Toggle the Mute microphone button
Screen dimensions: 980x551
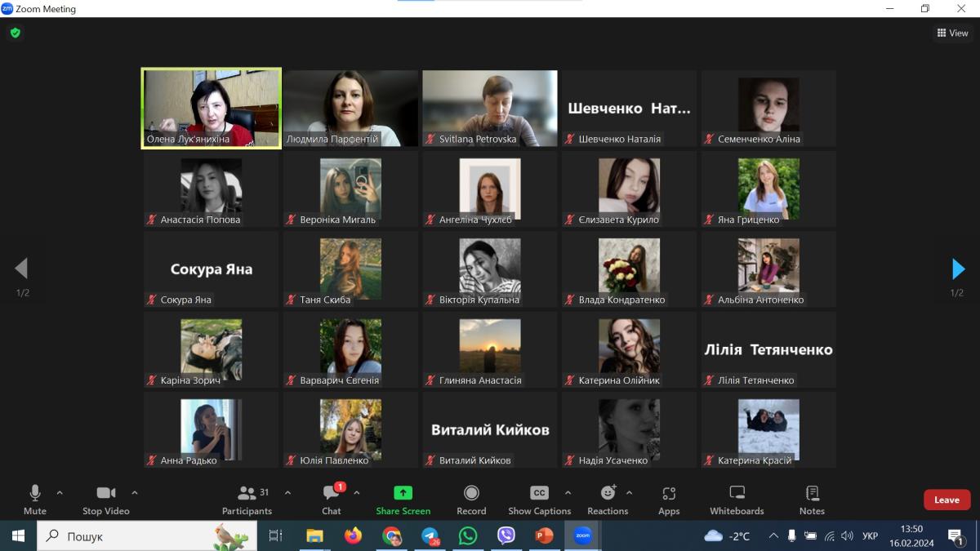(x=35, y=493)
